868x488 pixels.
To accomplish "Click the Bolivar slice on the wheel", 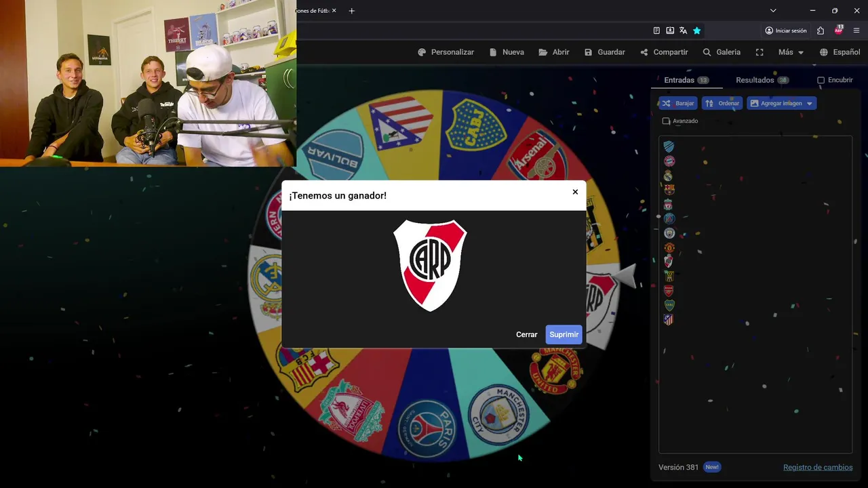I will [335, 155].
